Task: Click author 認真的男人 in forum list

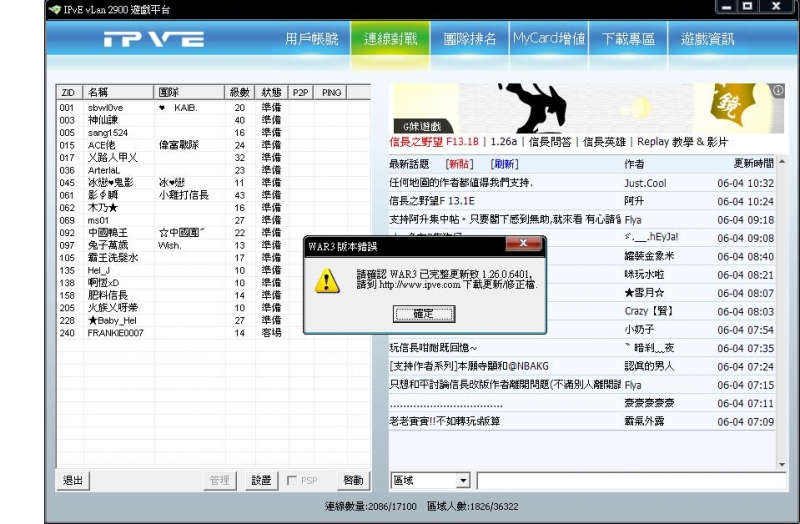Action: point(649,366)
